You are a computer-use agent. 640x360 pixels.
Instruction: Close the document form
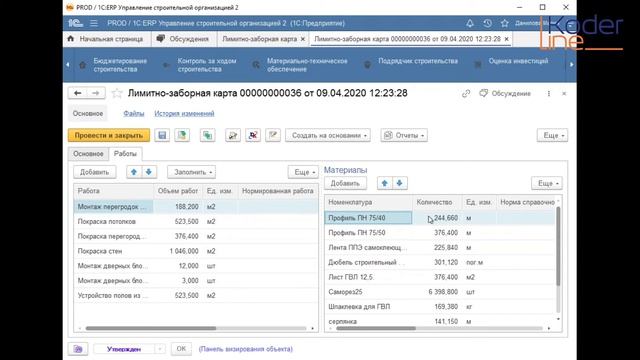pos(564,93)
